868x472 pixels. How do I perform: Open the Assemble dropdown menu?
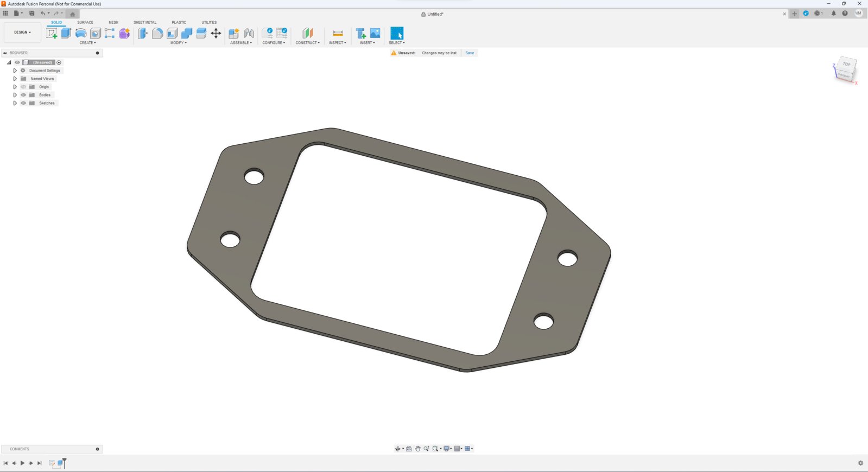pyautogui.click(x=241, y=42)
